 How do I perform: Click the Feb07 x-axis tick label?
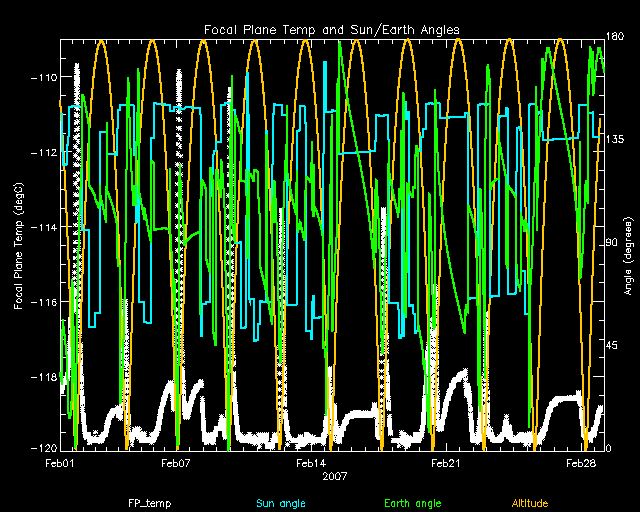pyautogui.click(x=176, y=465)
